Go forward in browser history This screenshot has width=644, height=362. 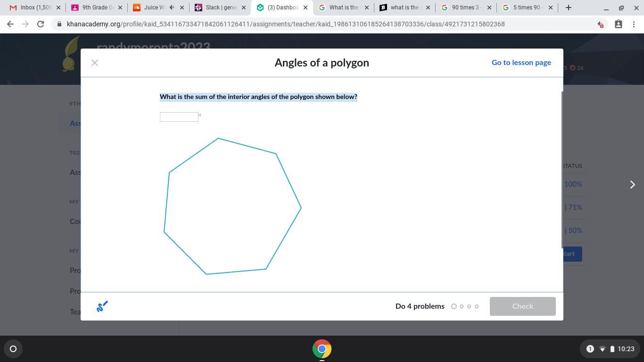(25, 24)
